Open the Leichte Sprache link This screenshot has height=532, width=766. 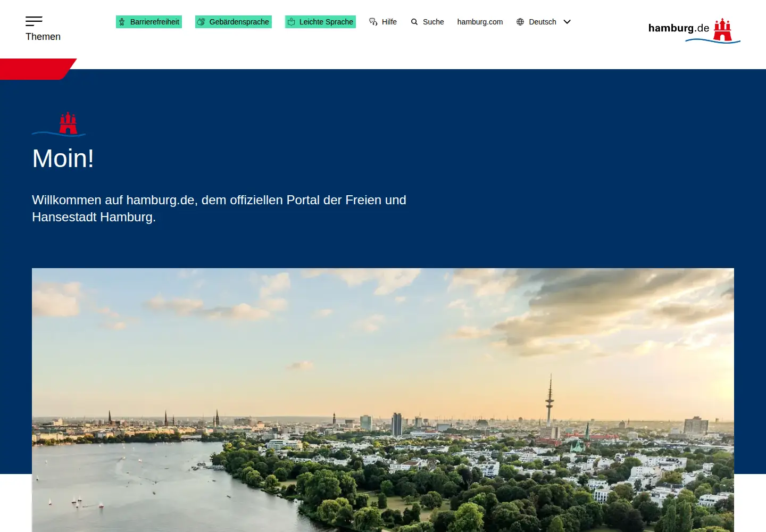(x=320, y=22)
